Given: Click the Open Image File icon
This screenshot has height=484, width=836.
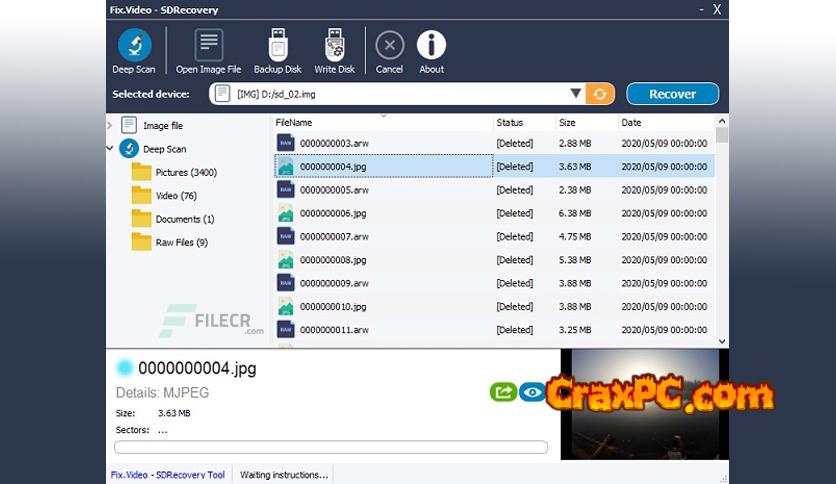Looking at the screenshot, I should tap(208, 47).
